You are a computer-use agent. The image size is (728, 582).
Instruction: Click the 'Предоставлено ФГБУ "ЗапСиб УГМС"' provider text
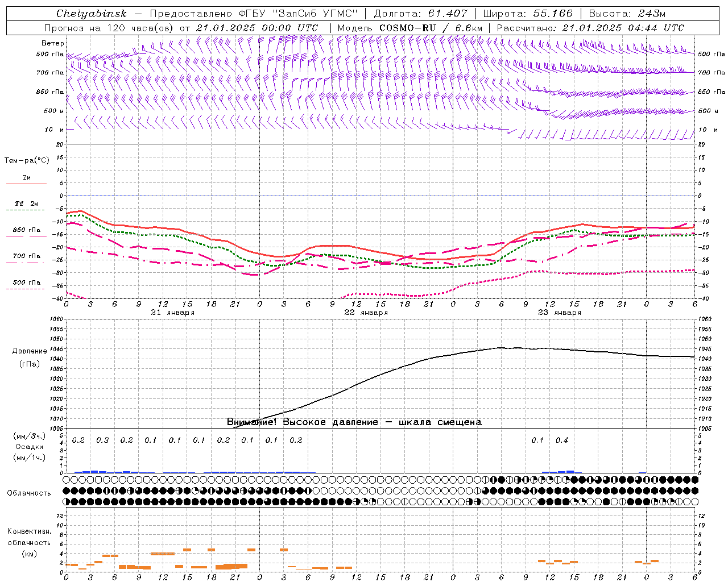(253, 14)
